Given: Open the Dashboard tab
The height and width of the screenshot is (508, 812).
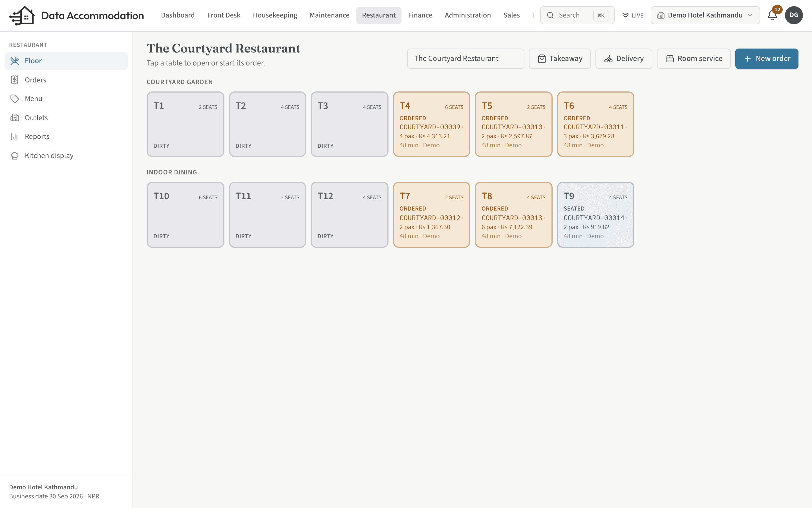Looking at the screenshot, I should click(178, 15).
